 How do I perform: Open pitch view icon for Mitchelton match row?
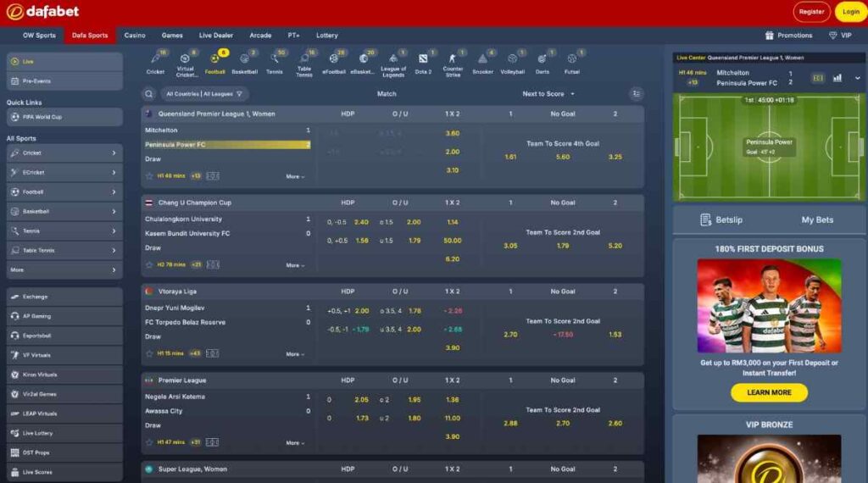[x=213, y=176]
